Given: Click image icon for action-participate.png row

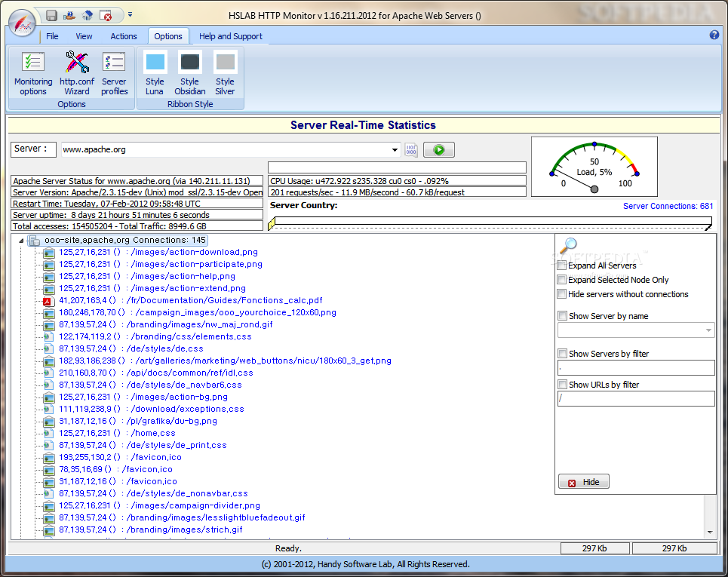Looking at the screenshot, I should pyautogui.click(x=49, y=265).
